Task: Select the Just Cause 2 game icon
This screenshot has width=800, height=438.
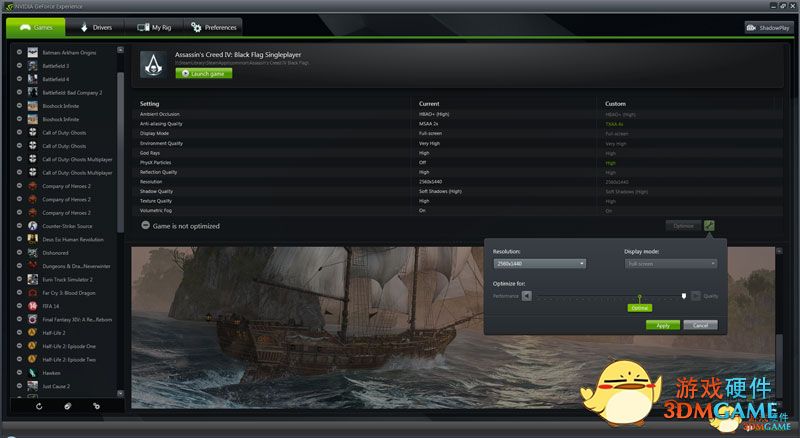Action: [33, 386]
